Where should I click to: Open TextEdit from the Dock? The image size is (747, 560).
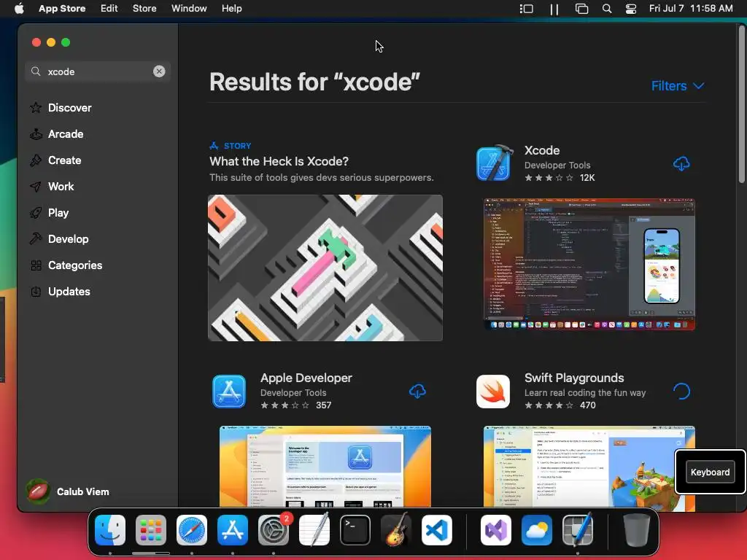click(x=314, y=530)
